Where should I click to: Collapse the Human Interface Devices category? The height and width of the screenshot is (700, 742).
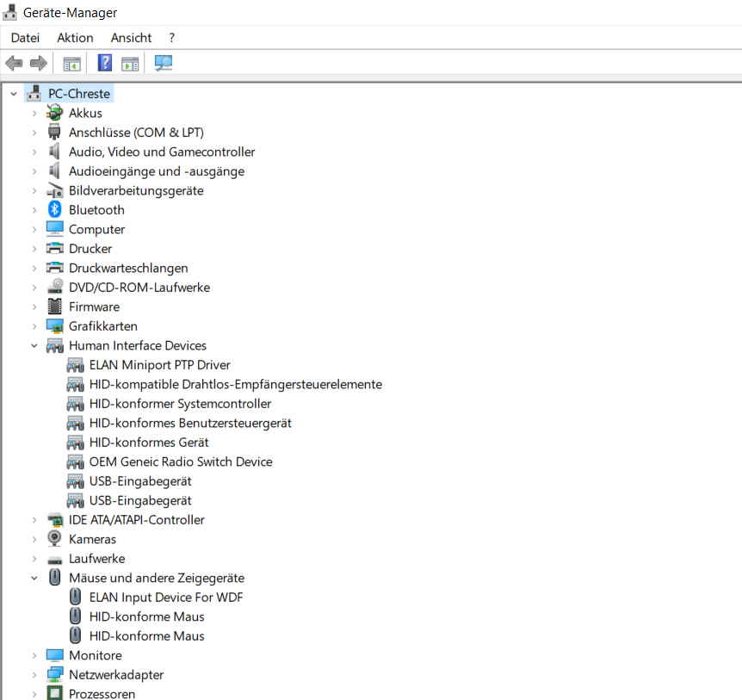[34, 346]
